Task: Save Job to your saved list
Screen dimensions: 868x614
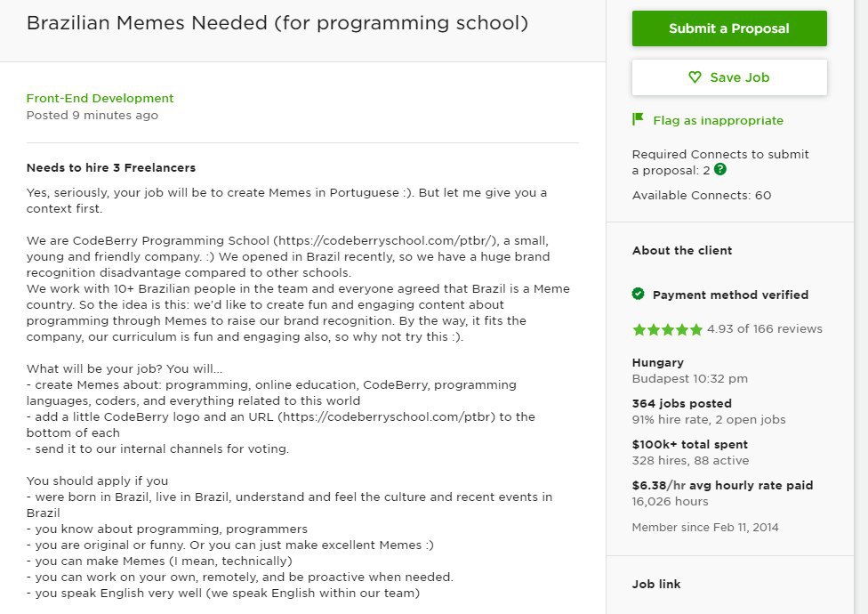Action: coord(729,77)
